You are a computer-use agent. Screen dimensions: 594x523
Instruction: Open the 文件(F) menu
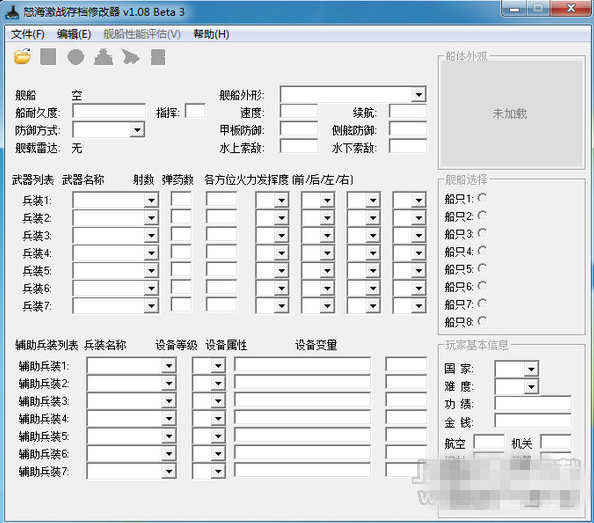tap(28, 34)
